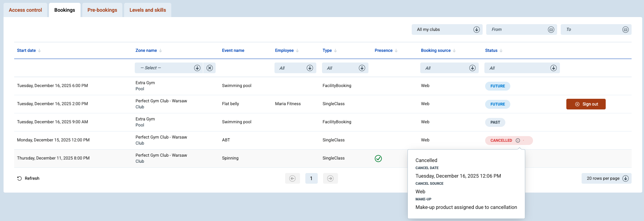Open the From date calendar icon
Screen dimensions: 644x221
coord(551,29)
